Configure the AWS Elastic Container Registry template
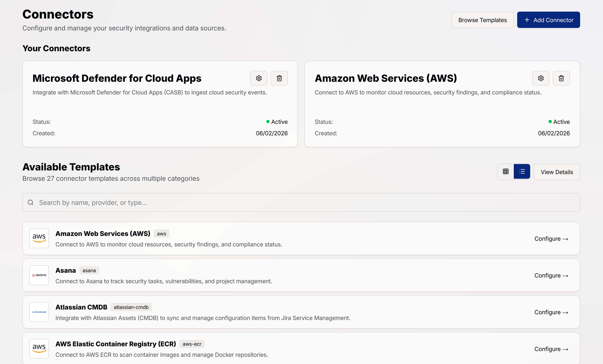The width and height of the screenshot is (603, 364). [x=551, y=349]
